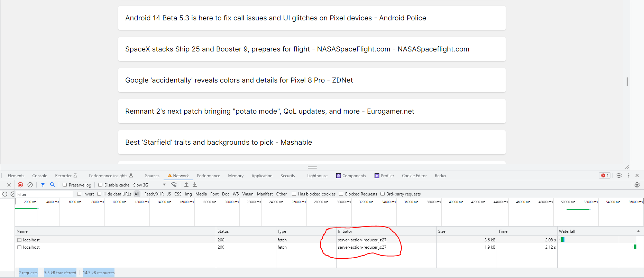This screenshot has width=644, height=278.
Task: Filter requests by Fetch/XHR
Action: (x=154, y=194)
